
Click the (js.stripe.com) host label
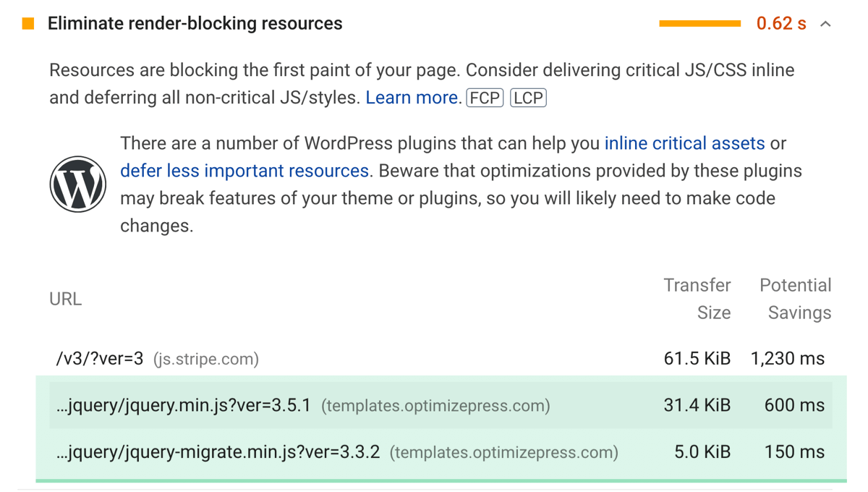tap(206, 359)
